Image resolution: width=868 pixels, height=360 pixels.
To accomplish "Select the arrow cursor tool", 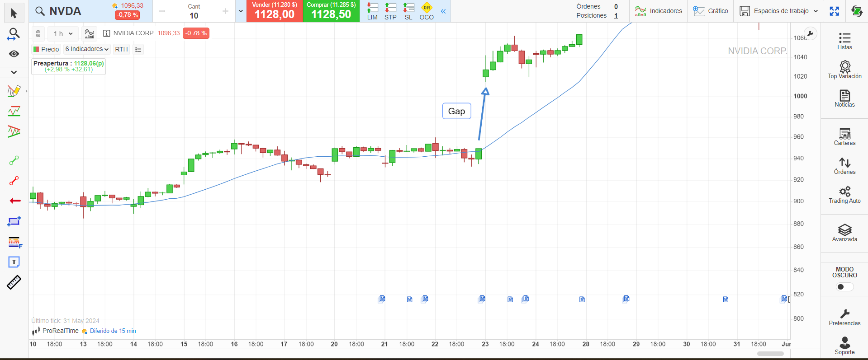I will coord(14,13).
